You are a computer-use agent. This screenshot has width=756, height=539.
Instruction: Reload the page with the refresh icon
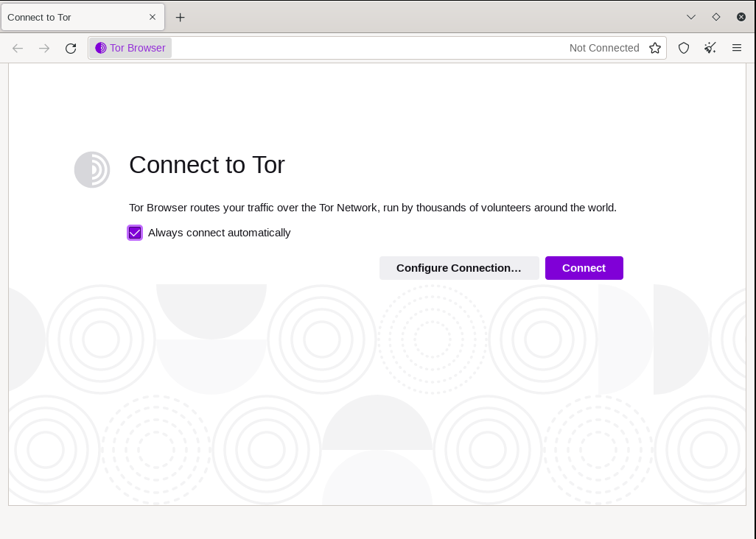71,49
